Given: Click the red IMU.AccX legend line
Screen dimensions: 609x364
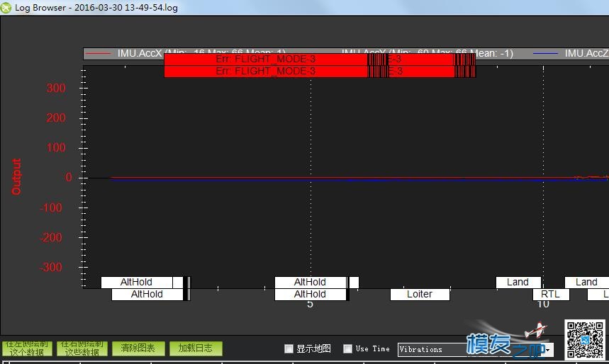Looking at the screenshot, I should tap(98, 54).
